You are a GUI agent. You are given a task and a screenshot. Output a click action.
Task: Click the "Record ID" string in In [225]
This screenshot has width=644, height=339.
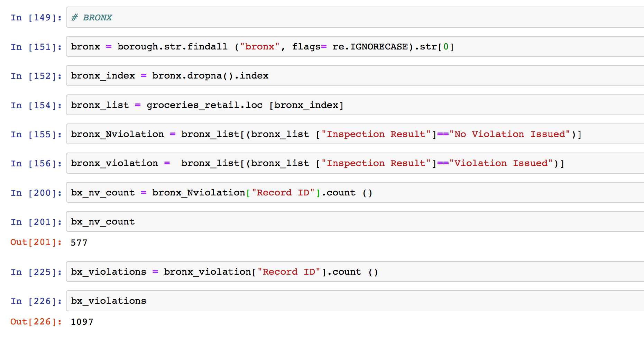coord(289,272)
